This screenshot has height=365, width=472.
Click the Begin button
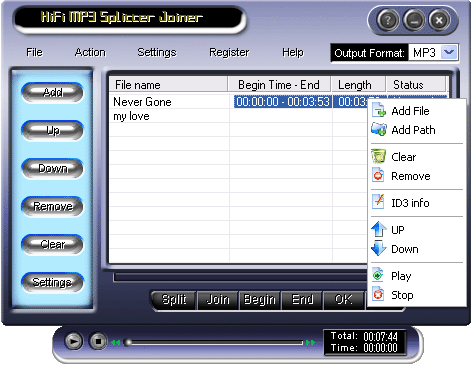260,299
